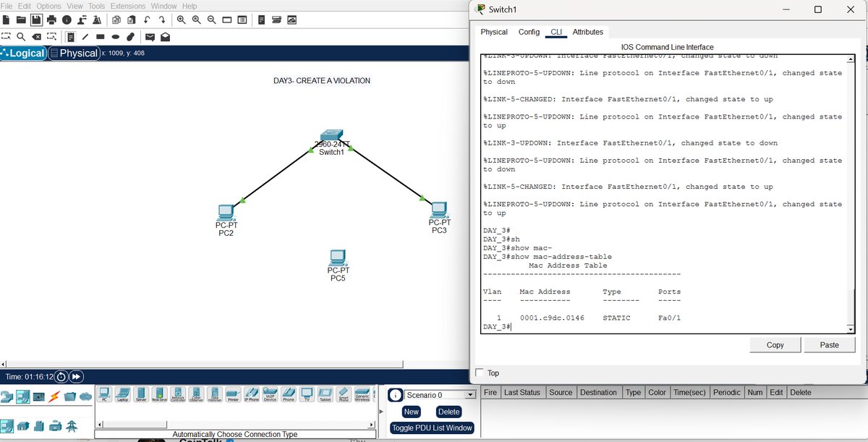Open a file via the folder icon
This screenshot has height=442, width=868.
[x=21, y=20]
